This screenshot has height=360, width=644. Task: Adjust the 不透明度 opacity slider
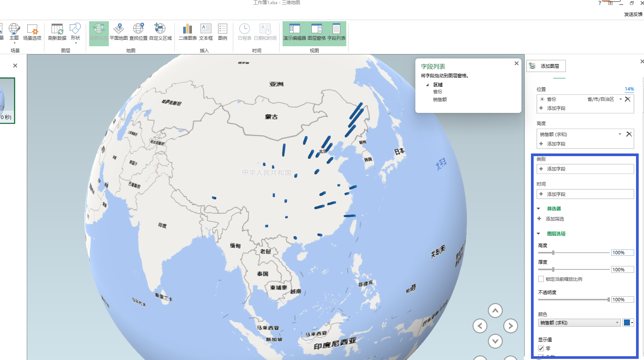click(x=608, y=300)
